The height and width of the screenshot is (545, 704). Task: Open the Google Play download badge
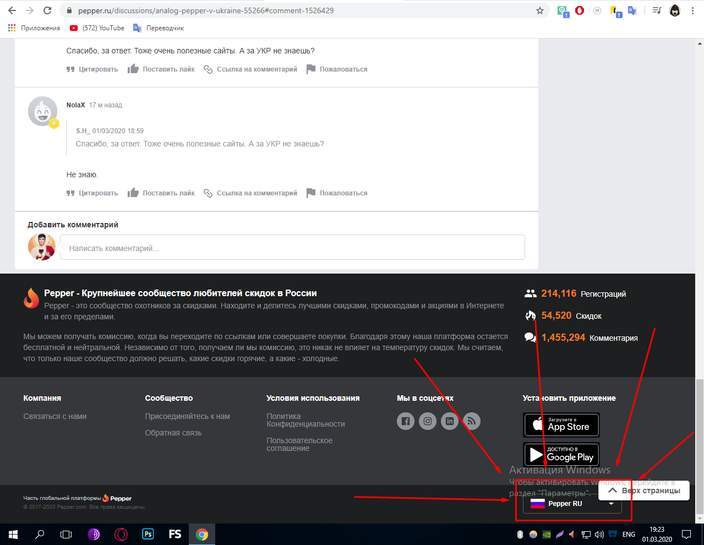[561, 454]
